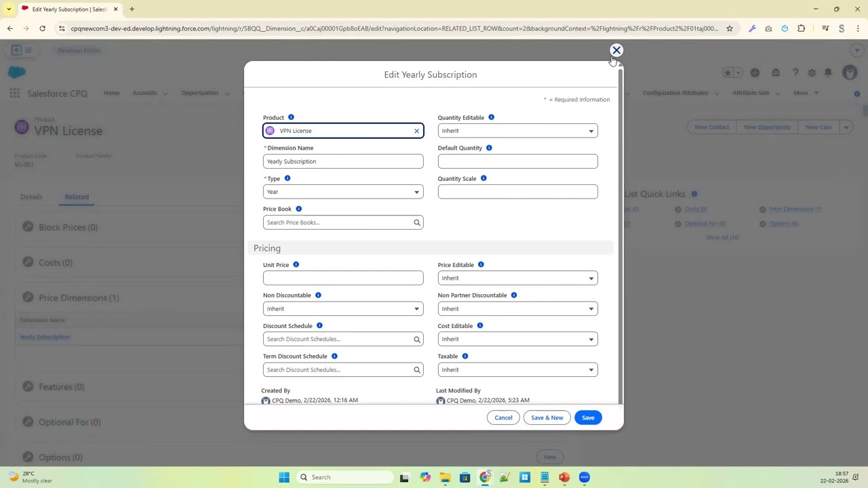Open the Accounts nav tab
Image resolution: width=868 pixels, height=488 pixels.
pyautogui.click(x=144, y=93)
